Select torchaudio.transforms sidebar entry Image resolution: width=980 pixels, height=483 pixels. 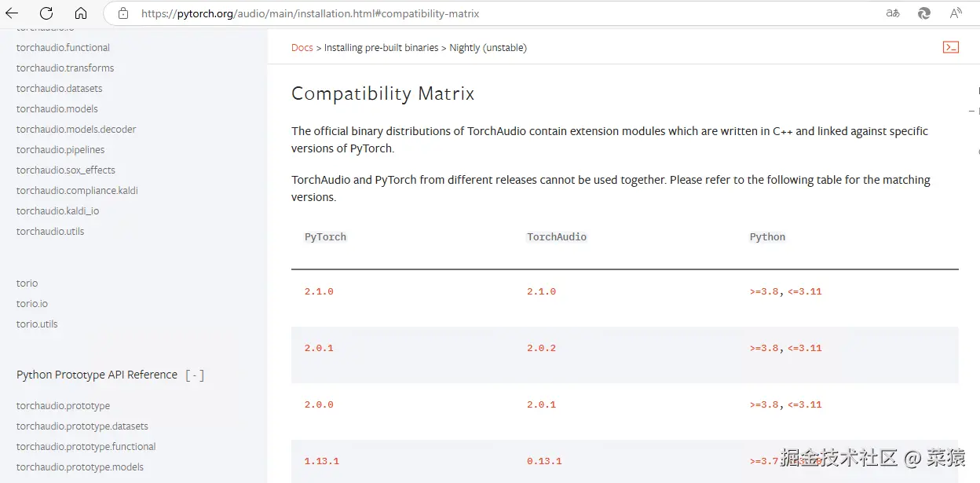pyautogui.click(x=65, y=68)
